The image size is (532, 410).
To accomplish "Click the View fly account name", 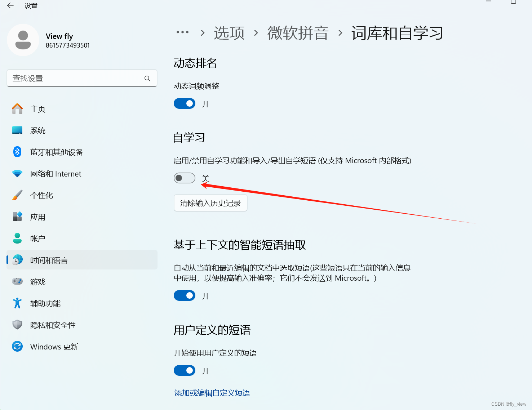I will (x=59, y=36).
